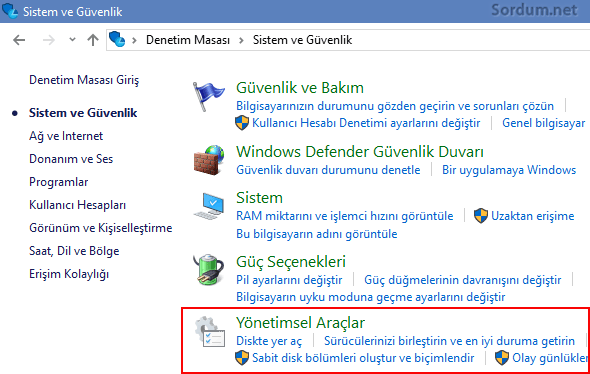Screen dimensions: 590x374
Task: Click the Sistem computer monitor icon
Action: (x=209, y=206)
